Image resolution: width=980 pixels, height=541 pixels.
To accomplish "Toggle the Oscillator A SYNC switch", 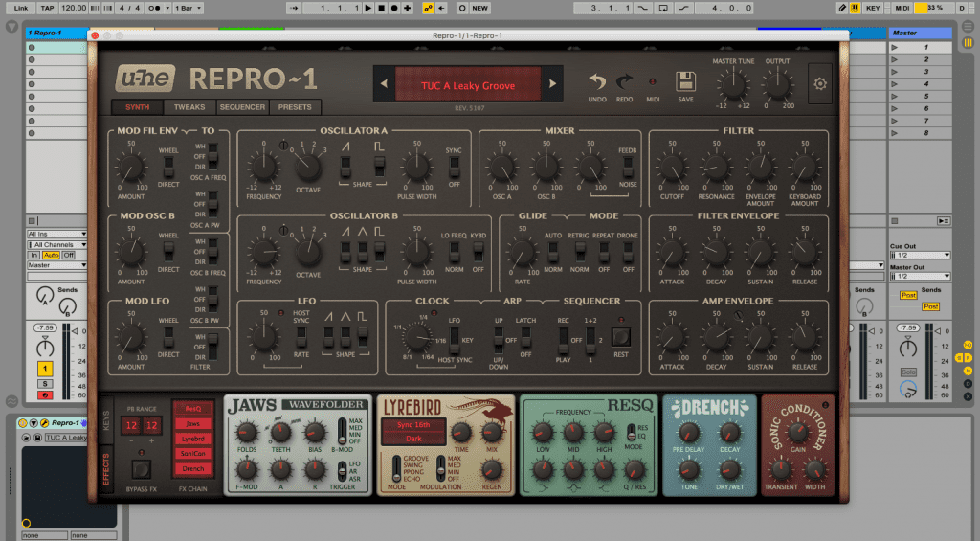I will click(455, 168).
